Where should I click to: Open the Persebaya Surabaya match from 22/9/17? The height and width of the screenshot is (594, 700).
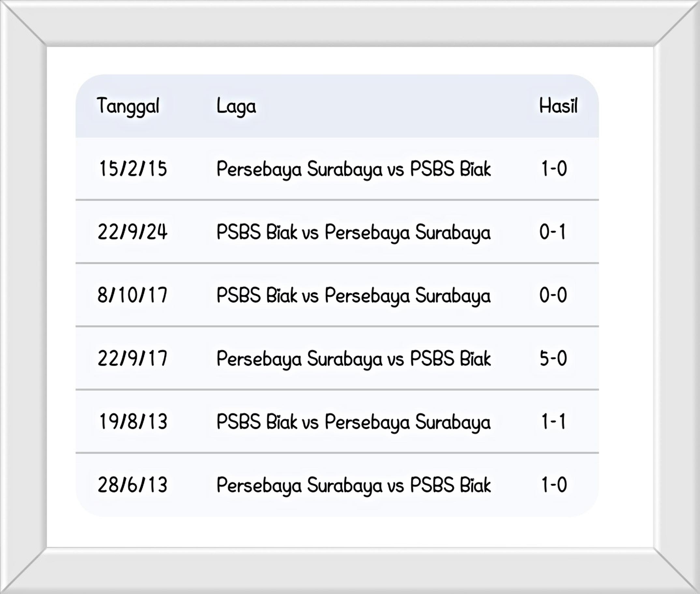353,358
